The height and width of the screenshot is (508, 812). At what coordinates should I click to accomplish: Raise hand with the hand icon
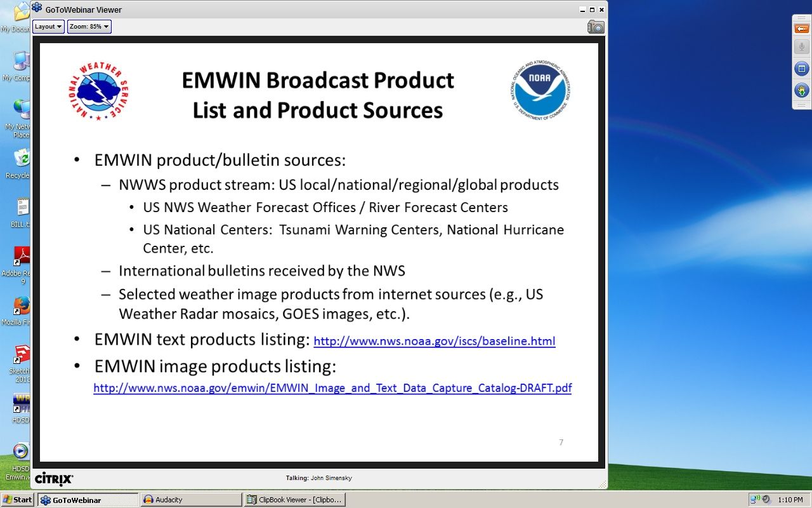801,90
